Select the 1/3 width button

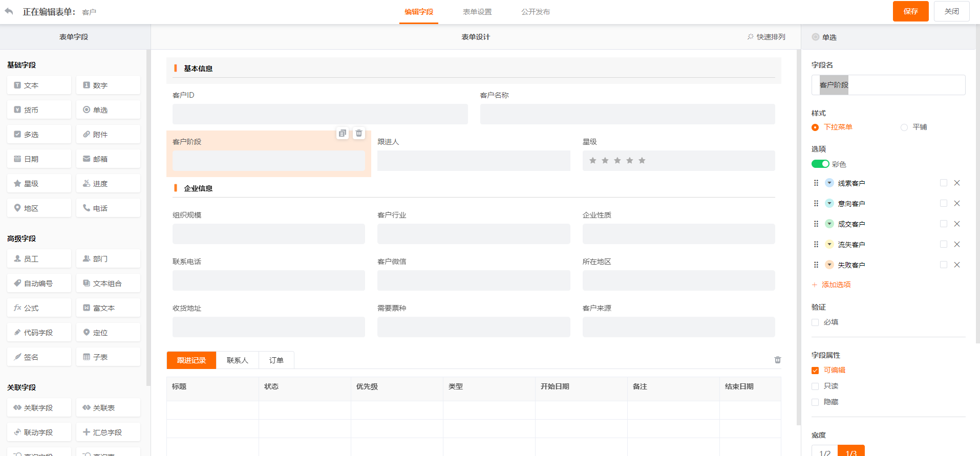pos(851,452)
